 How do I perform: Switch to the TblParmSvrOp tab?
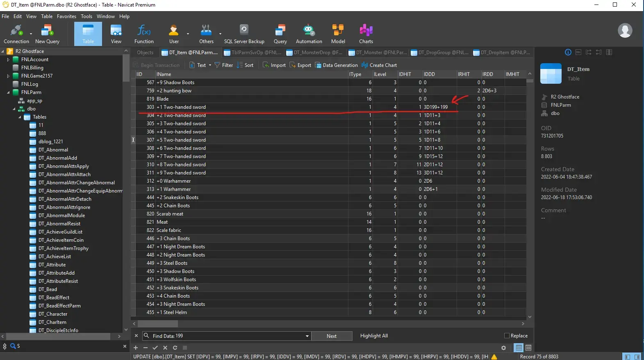point(253,53)
